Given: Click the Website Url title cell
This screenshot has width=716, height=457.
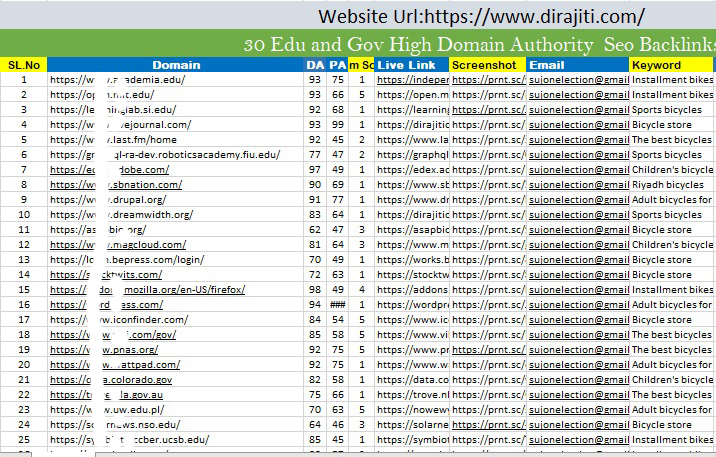Looking at the screenshot, I should (481, 16).
